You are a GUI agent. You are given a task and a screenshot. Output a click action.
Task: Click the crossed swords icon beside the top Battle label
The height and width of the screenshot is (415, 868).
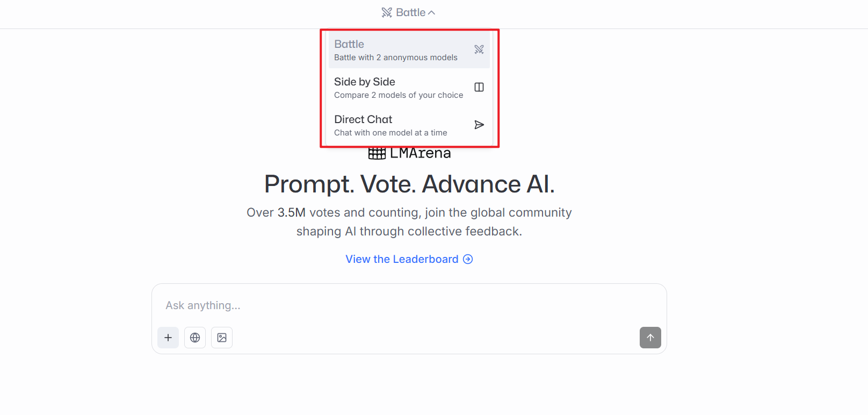(387, 12)
